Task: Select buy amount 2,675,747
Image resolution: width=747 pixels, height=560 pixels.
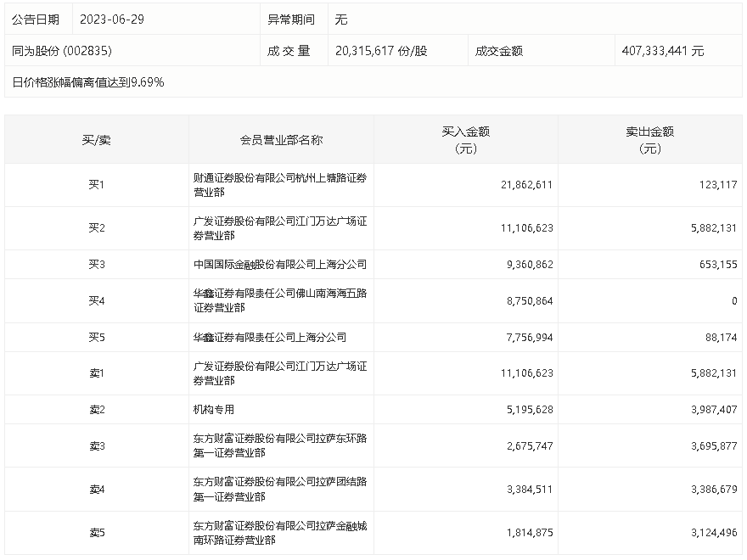Action: coord(530,446)
